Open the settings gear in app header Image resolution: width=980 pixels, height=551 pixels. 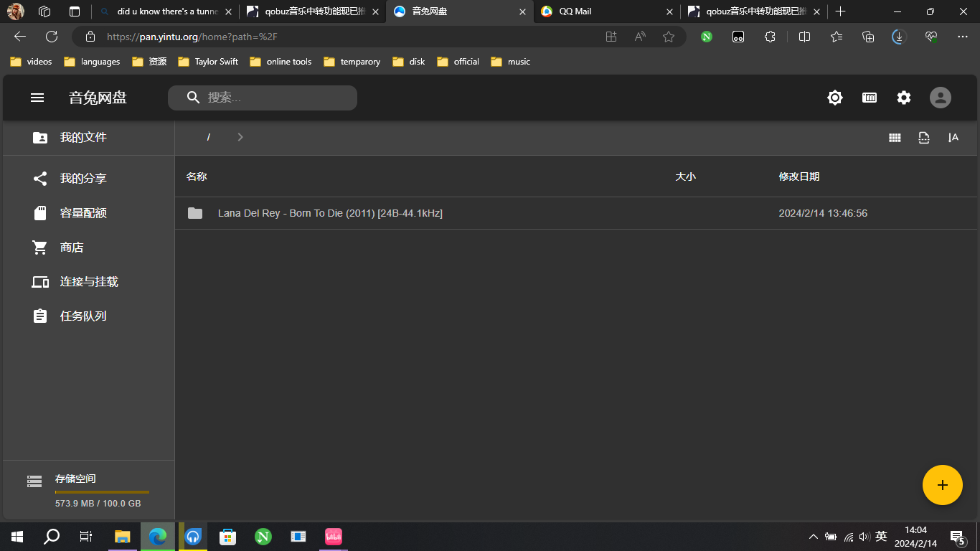tap(904, 98)
